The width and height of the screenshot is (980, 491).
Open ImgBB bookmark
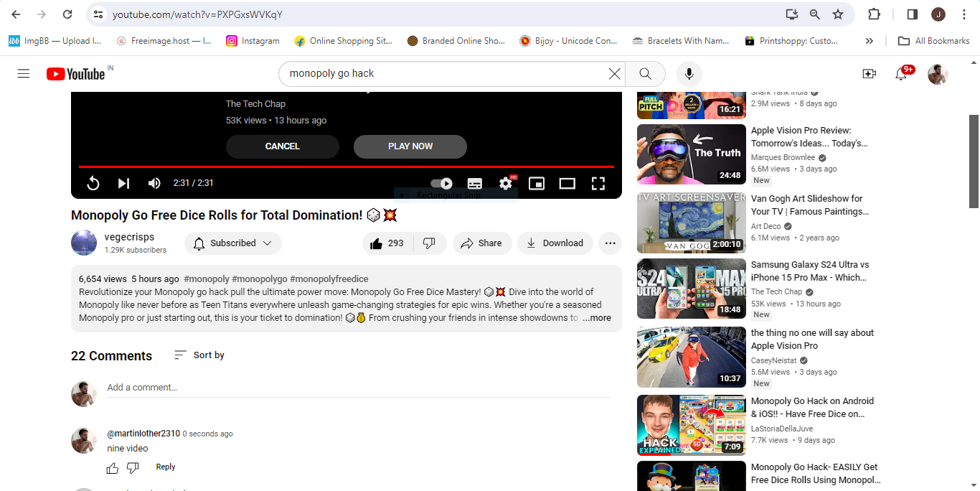(55, 41)
